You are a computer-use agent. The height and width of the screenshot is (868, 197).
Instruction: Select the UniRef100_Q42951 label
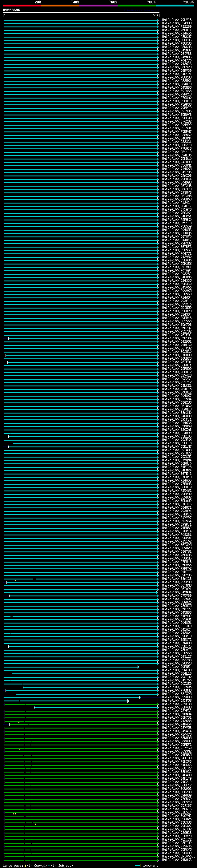(176, 342)
